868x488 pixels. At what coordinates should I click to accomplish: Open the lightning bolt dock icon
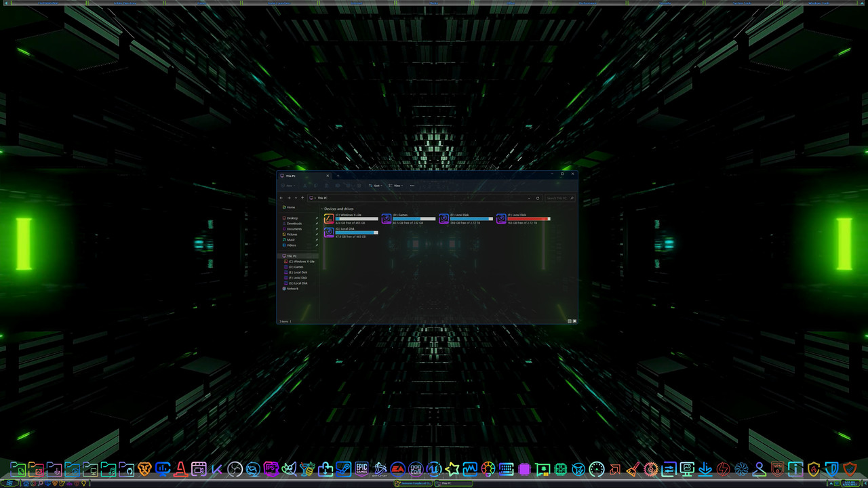(x=723, y=468)
